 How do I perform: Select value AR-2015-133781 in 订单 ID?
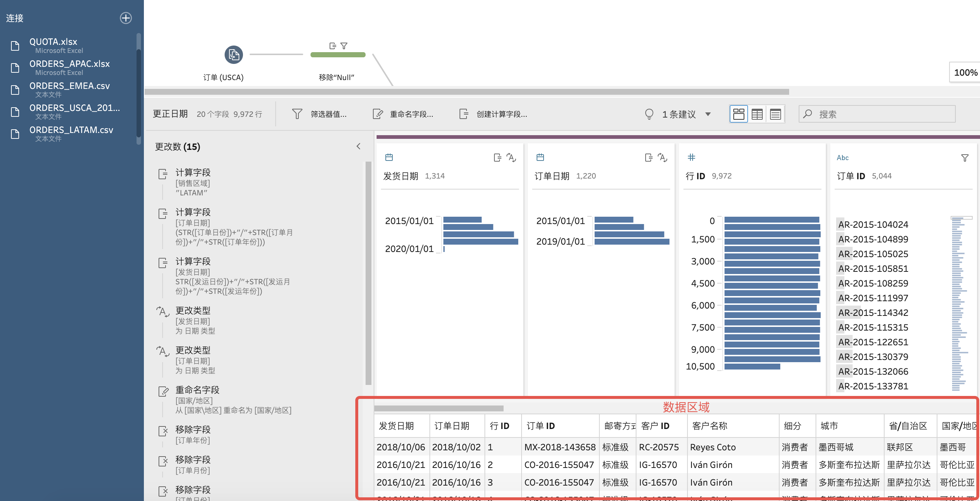point(873,386)
